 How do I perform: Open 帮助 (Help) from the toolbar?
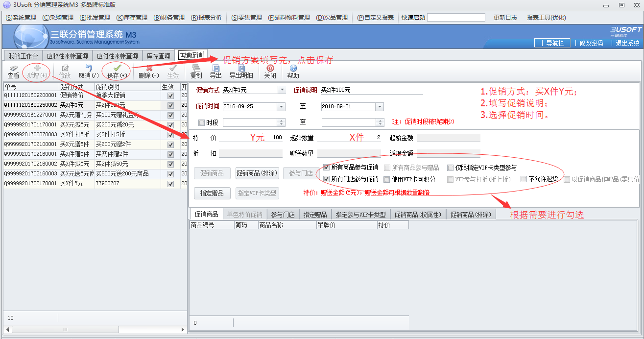tap(293, 69)
